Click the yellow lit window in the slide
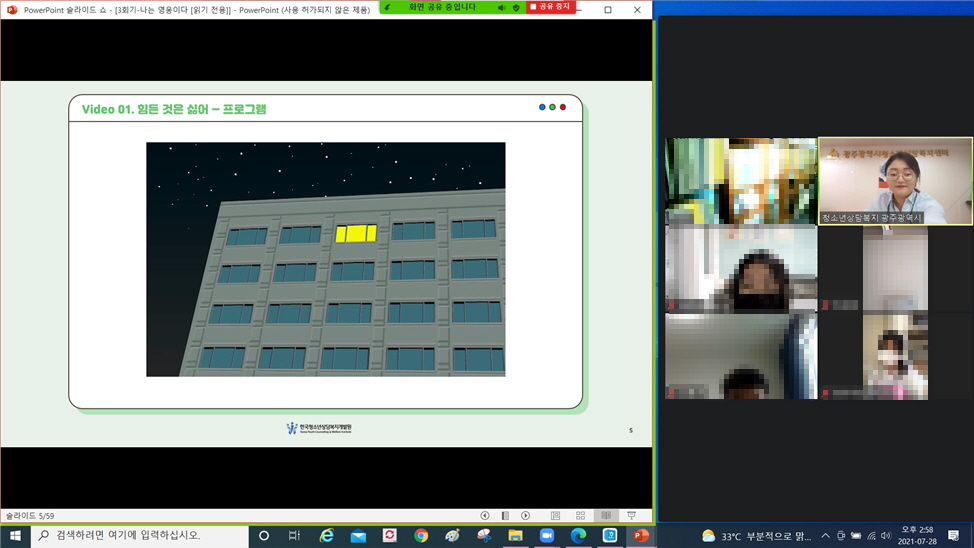The height and width of the screenshot is (548, 974). pyautogui.click(x=355, y=233)
